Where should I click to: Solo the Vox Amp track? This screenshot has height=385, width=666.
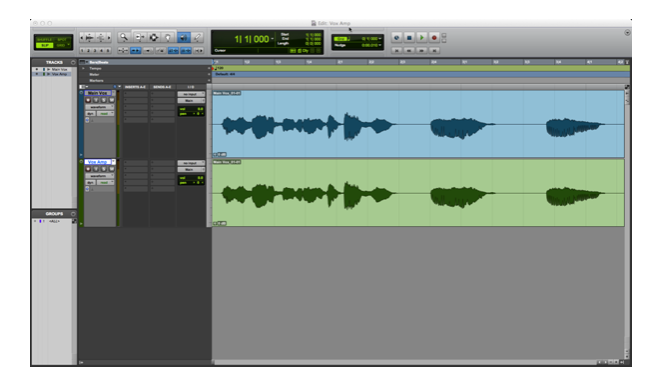[104, 169]
